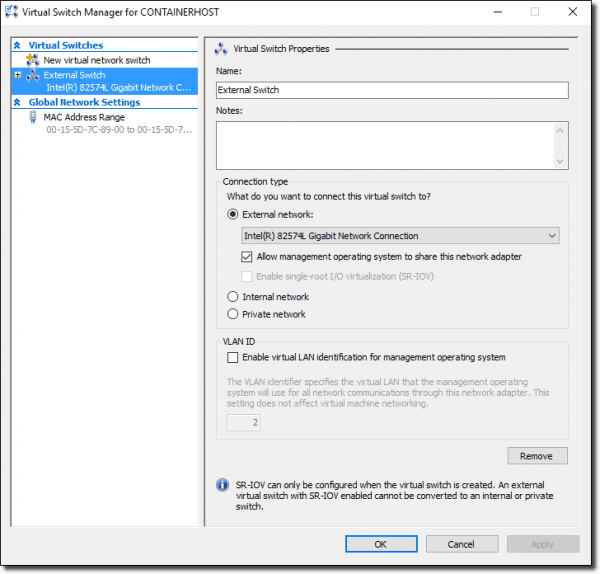The height and width of the screenshot is (574, 600).
Task: Click the OK button
Action: tap(381, 544)
